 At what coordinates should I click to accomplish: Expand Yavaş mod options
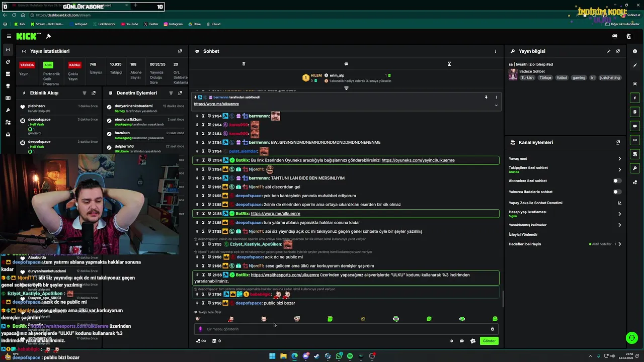[x=620, y=159]
